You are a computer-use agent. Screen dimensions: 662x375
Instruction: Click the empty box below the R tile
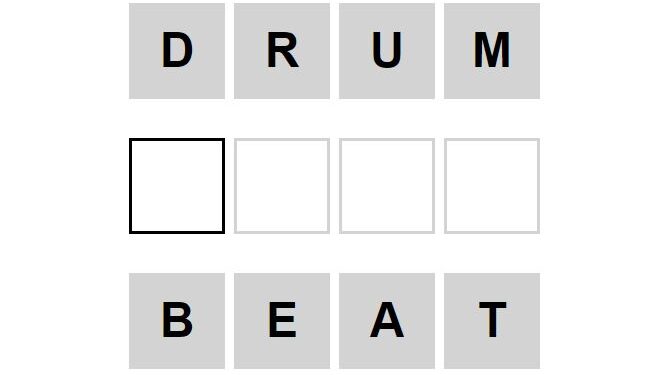(x=282, y=186)
